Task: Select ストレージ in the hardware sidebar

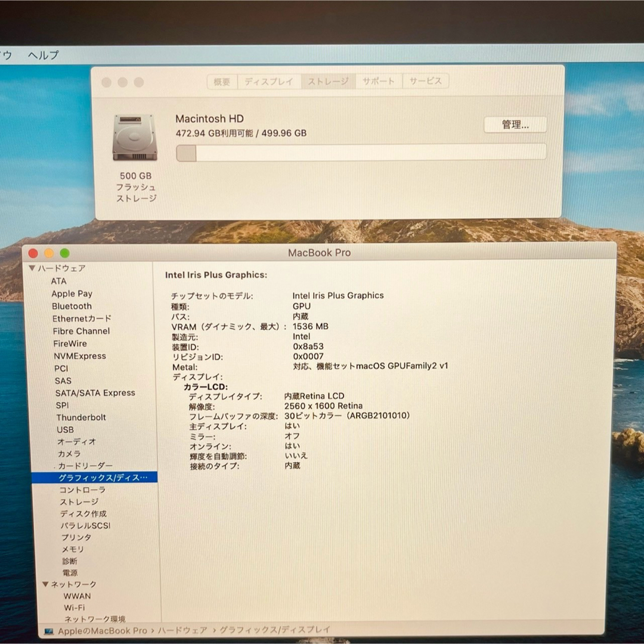Action: [x=79, y=501]
